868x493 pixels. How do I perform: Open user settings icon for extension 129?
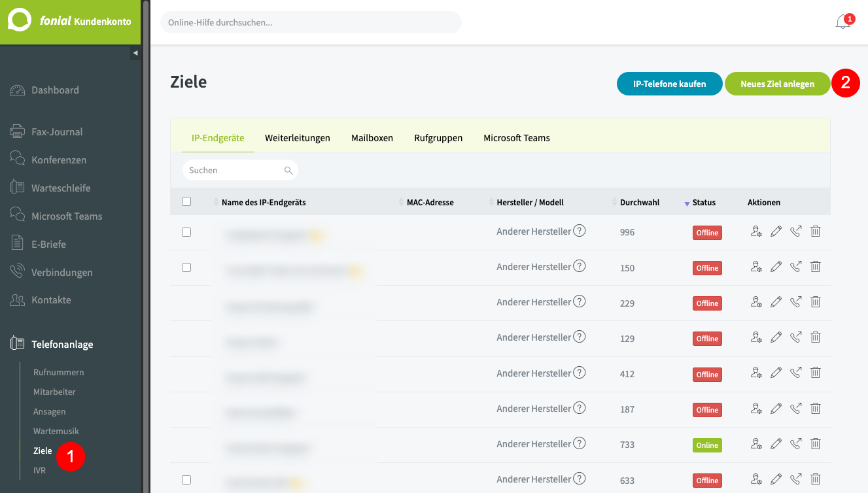pyautogui.click(x=756, y=337)
